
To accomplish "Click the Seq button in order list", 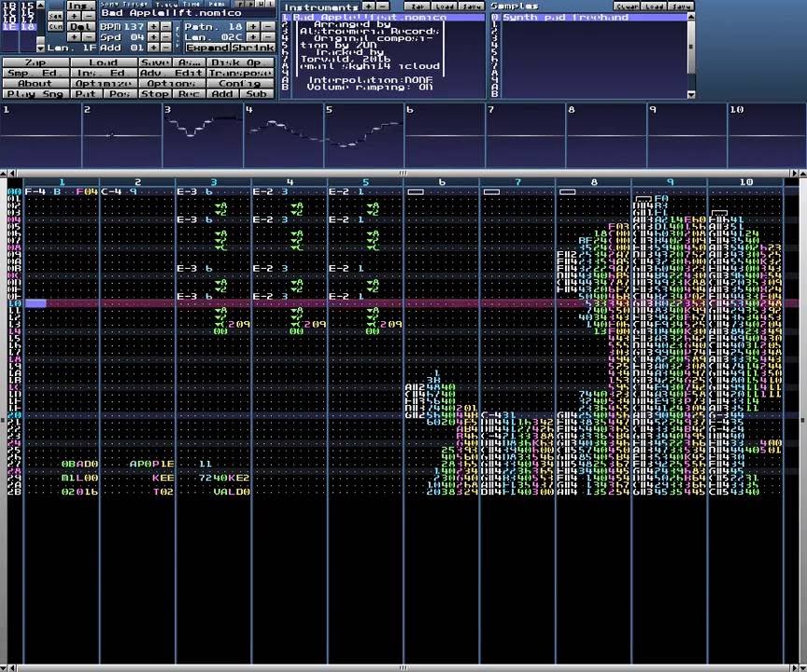I will 56,16.
